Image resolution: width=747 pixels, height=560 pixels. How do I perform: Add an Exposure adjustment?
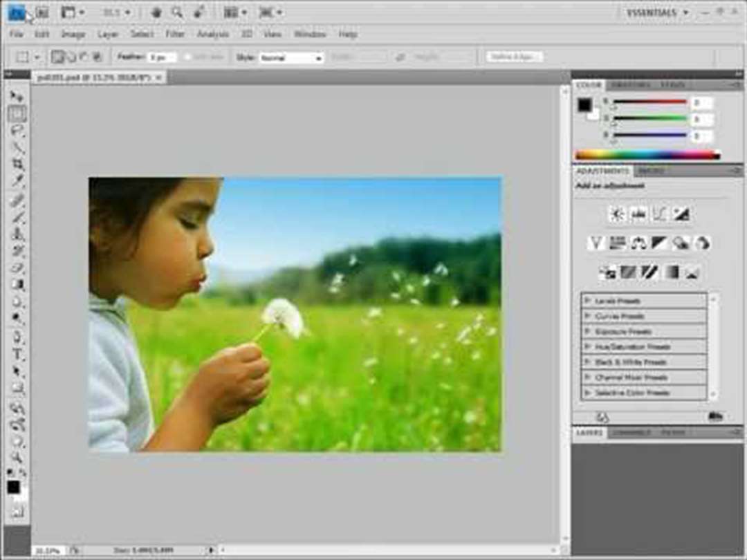click(681, 214)
